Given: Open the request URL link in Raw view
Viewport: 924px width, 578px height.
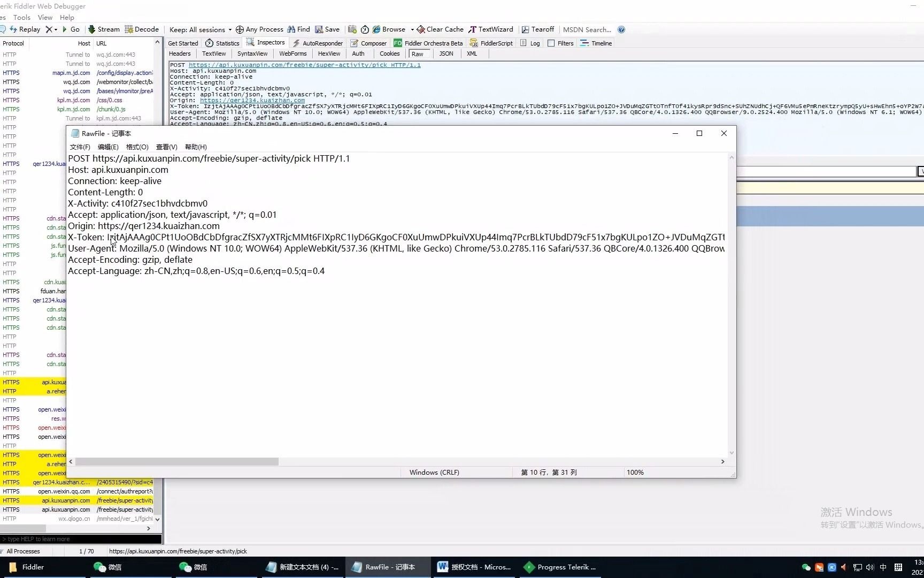Looking at the screenshot, I should 304,65.
